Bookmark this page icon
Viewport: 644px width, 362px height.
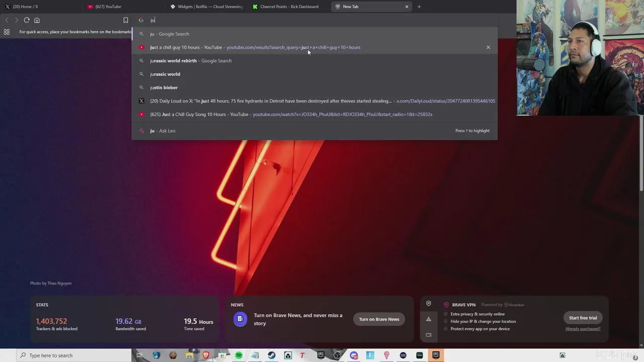(x=126, y=20)
